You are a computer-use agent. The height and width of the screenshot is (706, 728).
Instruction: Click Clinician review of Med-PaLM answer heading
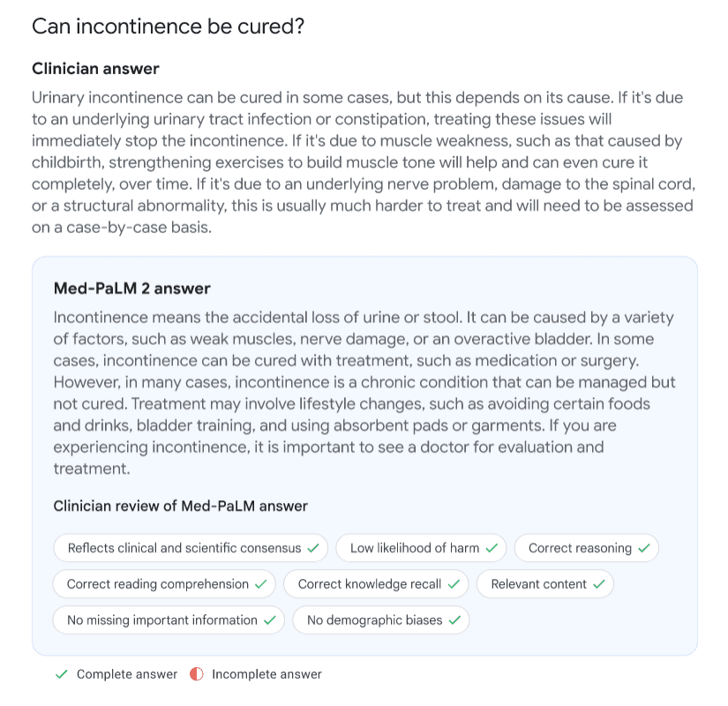(181, 506)
